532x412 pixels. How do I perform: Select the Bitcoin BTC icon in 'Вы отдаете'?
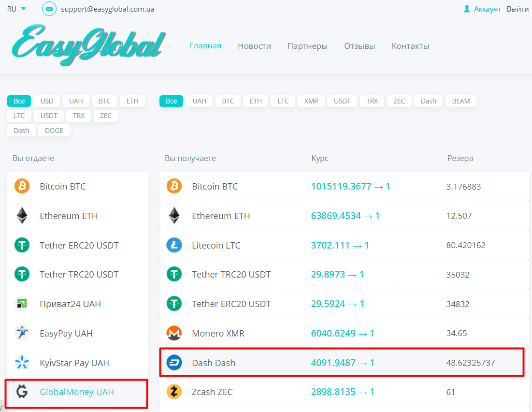[22, 186]
